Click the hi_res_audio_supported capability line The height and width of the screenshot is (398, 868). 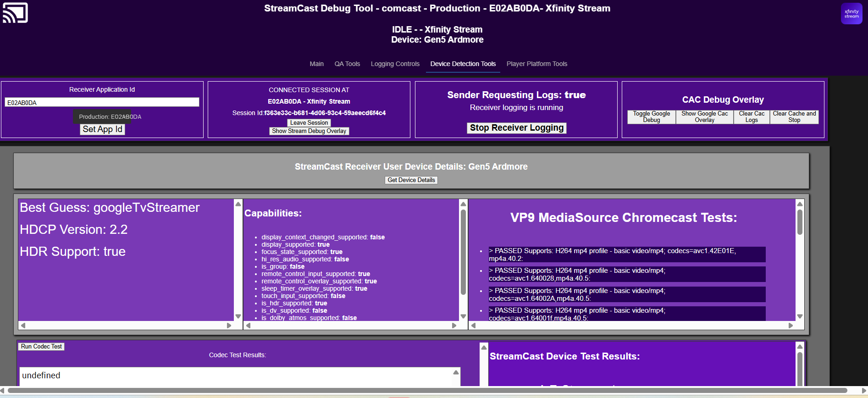(305, 259)
